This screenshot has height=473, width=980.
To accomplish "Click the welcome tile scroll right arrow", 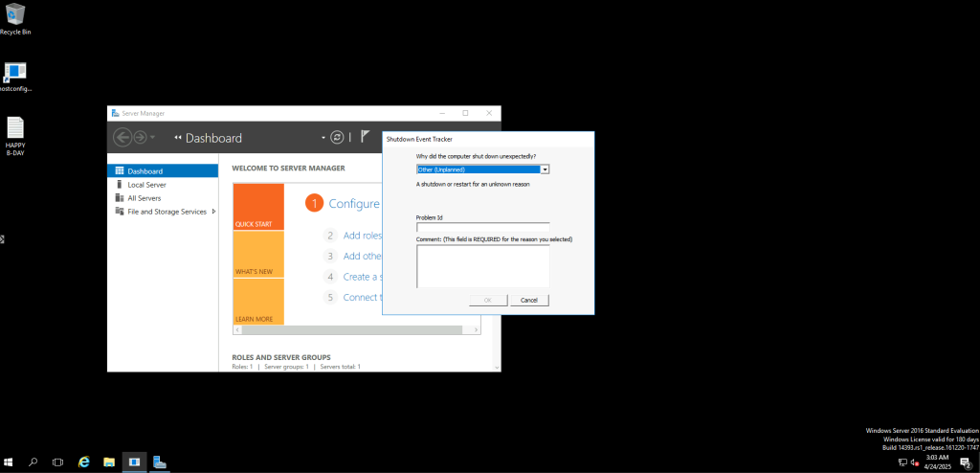I will [x=477, y=329].
